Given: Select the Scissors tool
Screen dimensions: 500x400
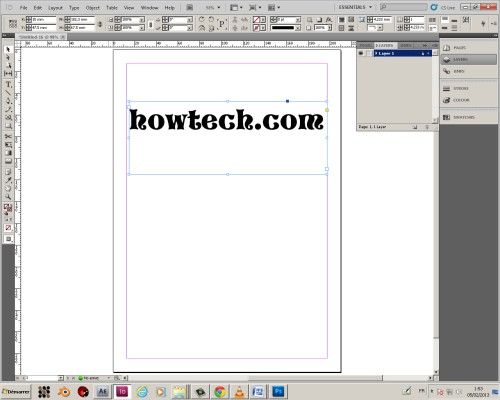Looking at the screenshot, I should tap(8, 136).
